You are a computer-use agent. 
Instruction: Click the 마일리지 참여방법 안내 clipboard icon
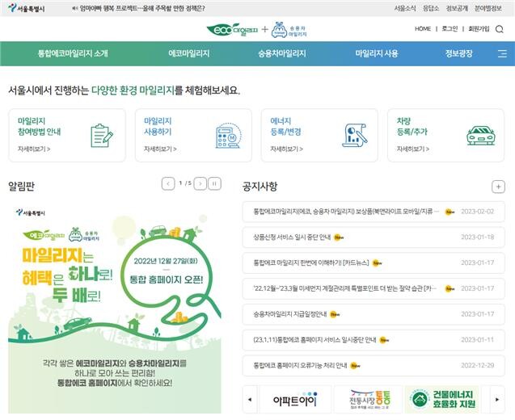[101, 135]
